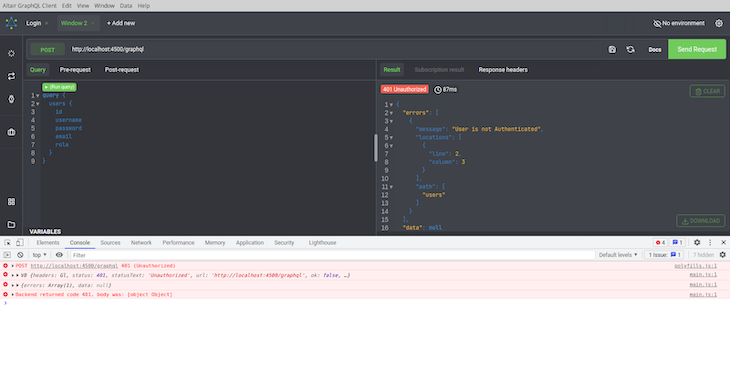Click the DevTools inspect element icon
Image resolution: width=730 pixels, height=382 pixels.
pyautogui.click(x=7, y=242)
